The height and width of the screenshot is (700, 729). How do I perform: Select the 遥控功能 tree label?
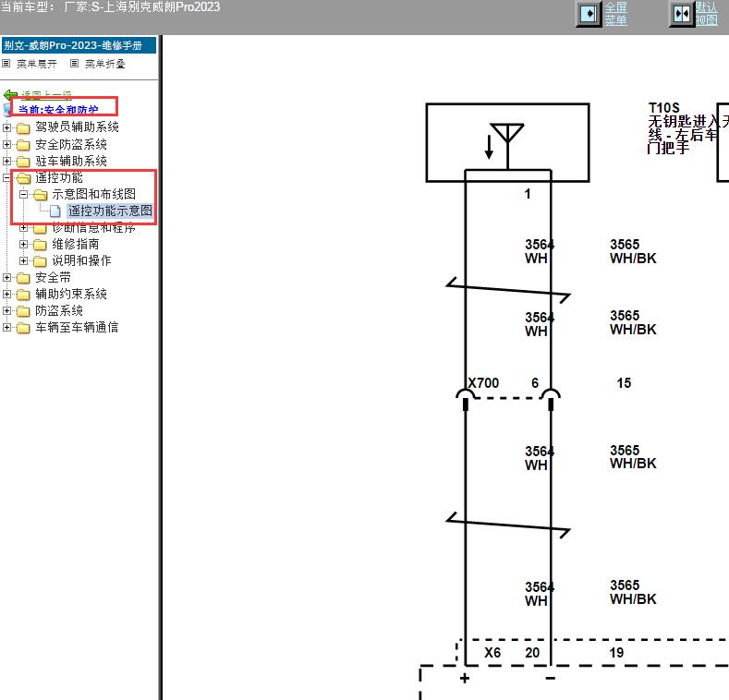(59, 177)
